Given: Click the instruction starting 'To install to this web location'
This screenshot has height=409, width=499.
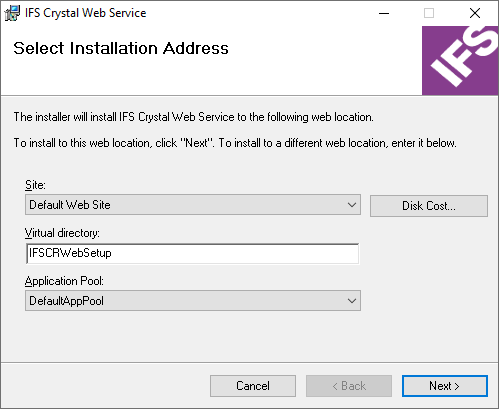Looking at the screenshot, I should (235, 143).
